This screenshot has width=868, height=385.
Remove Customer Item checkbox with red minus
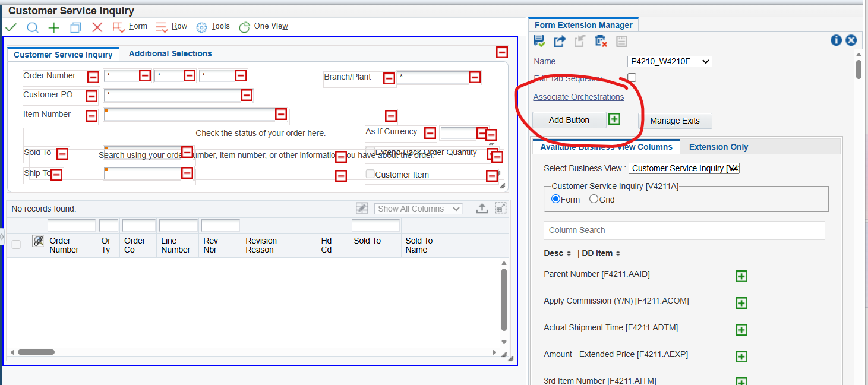(492, 176)
